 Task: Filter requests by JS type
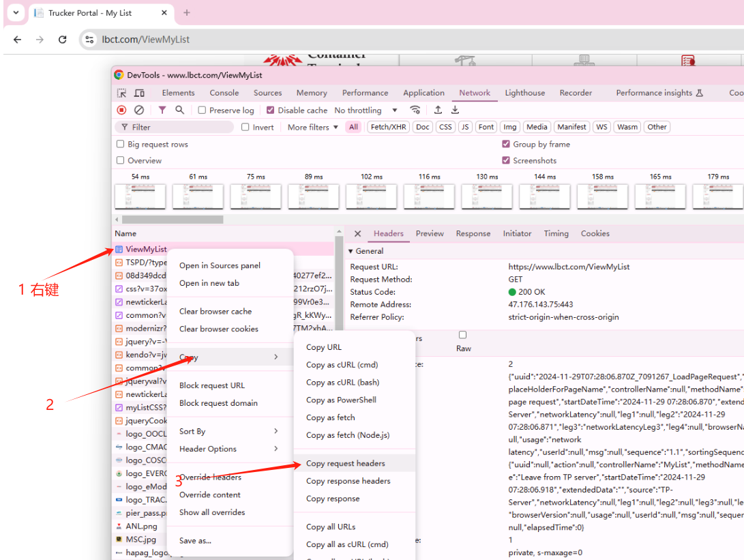(x=465, y=127)
